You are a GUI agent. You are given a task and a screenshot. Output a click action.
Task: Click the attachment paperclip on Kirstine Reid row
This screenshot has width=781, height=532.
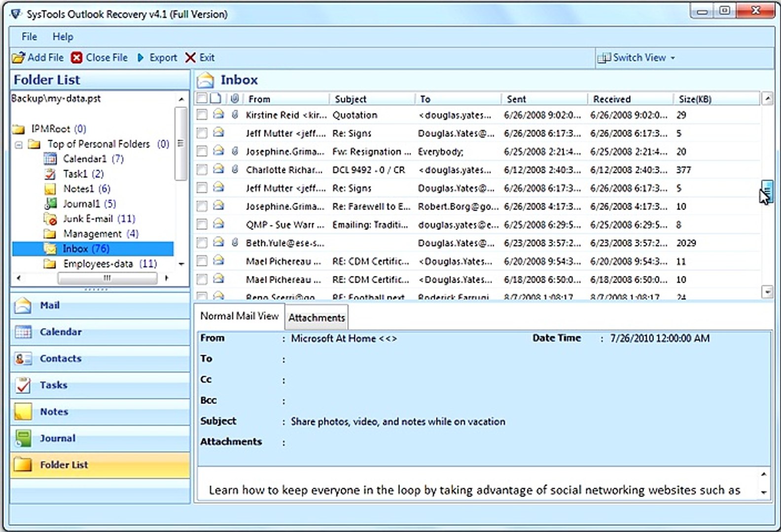235,115
